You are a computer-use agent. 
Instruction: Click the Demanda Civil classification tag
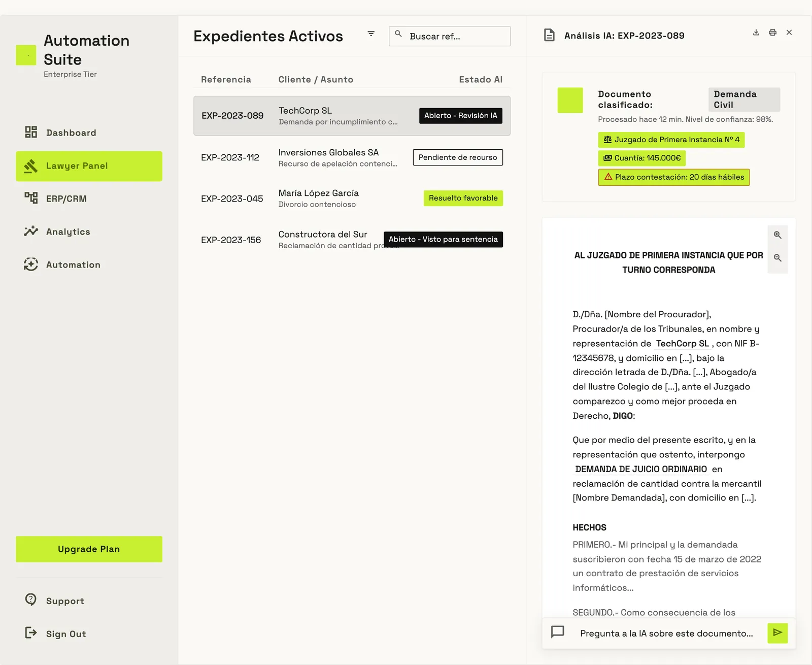[x=744, y=99]
